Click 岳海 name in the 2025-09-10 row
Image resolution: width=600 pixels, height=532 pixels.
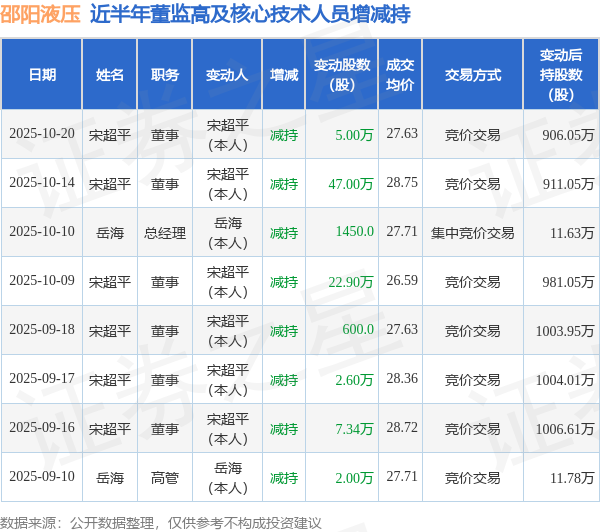coord(110,478)
